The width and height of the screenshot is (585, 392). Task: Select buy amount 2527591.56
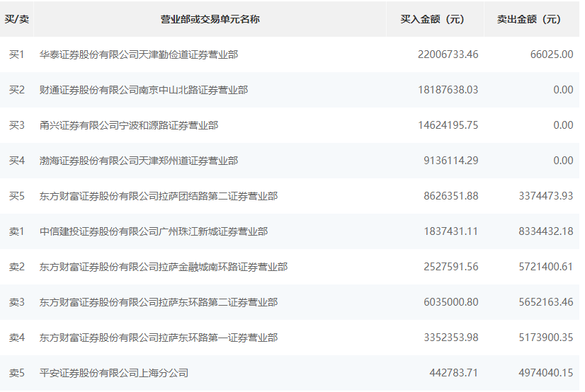(x=450, y=267)
